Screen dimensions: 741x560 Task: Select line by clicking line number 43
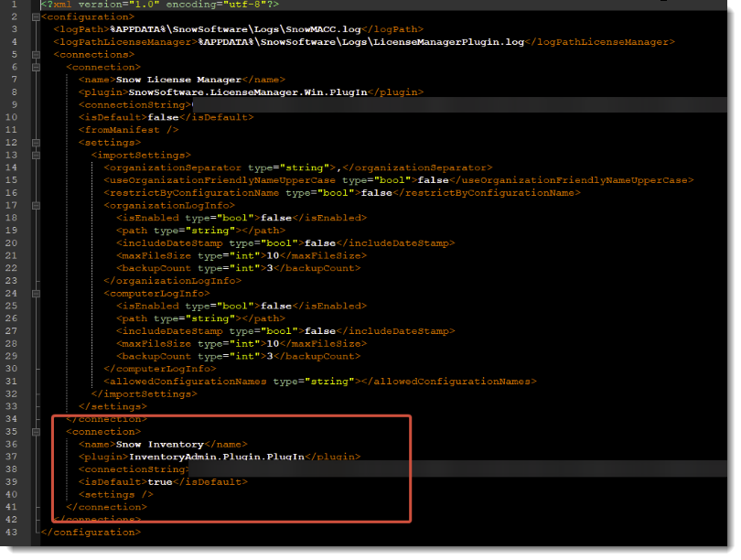point(11,533)
